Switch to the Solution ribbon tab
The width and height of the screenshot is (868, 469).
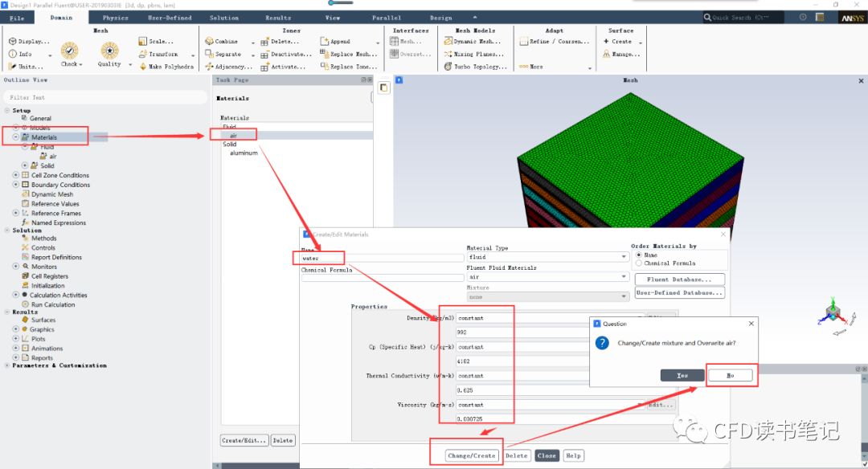pos(224,18)
